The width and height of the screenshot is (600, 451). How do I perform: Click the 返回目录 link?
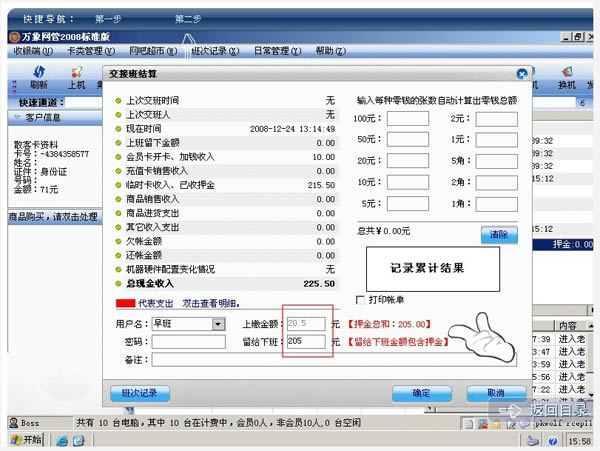click(543, 410)
